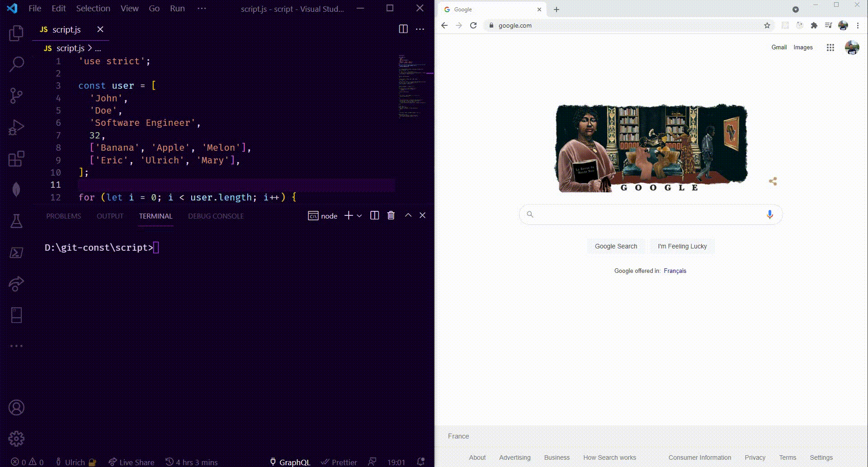Click the Google Search button

(616, 246)
